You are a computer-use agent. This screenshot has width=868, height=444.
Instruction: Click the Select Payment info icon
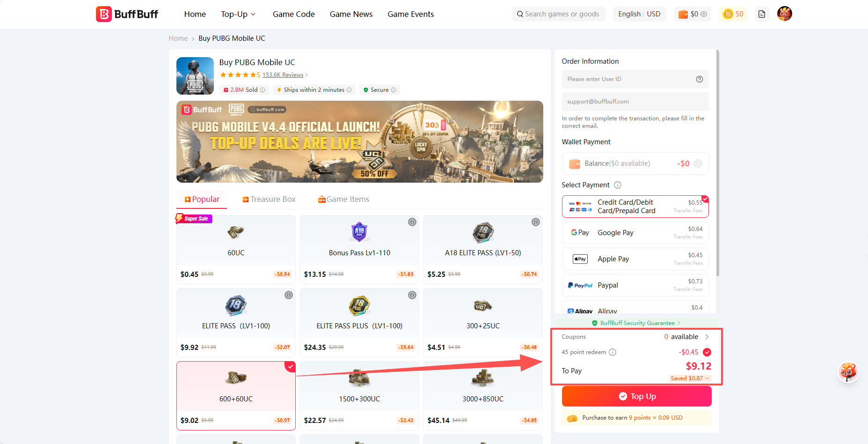pos(618,185)
